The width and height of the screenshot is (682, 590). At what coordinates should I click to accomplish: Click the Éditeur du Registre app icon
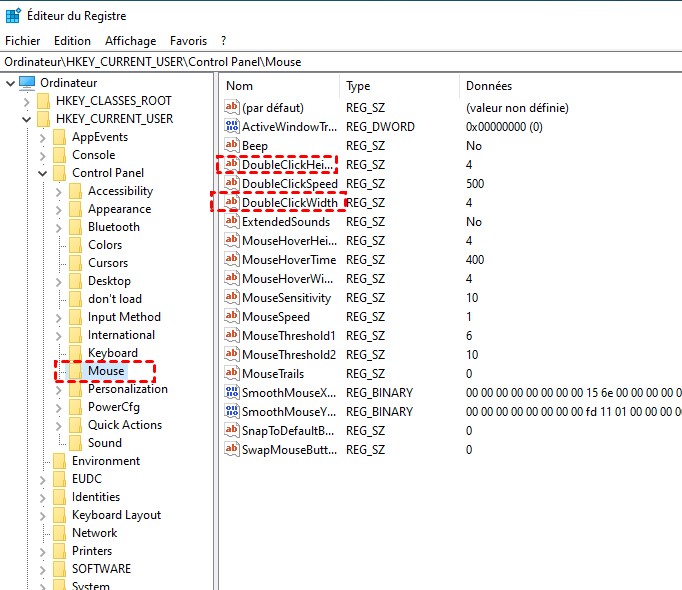[x=13, y=15]
